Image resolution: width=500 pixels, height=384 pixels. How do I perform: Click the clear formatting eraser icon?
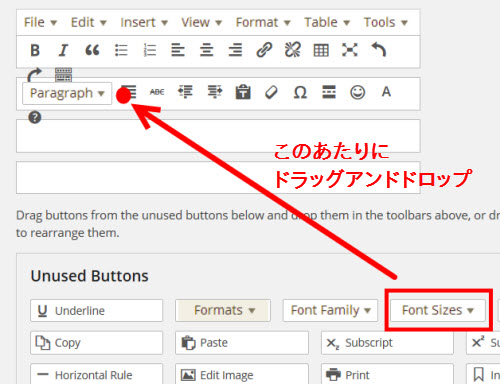click(271, 92)
